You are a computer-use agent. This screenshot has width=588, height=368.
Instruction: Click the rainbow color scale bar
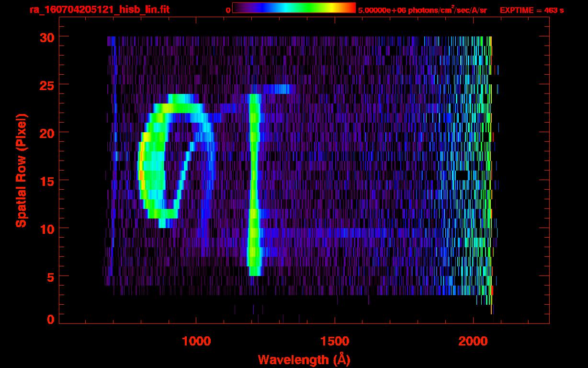(294, 8)
